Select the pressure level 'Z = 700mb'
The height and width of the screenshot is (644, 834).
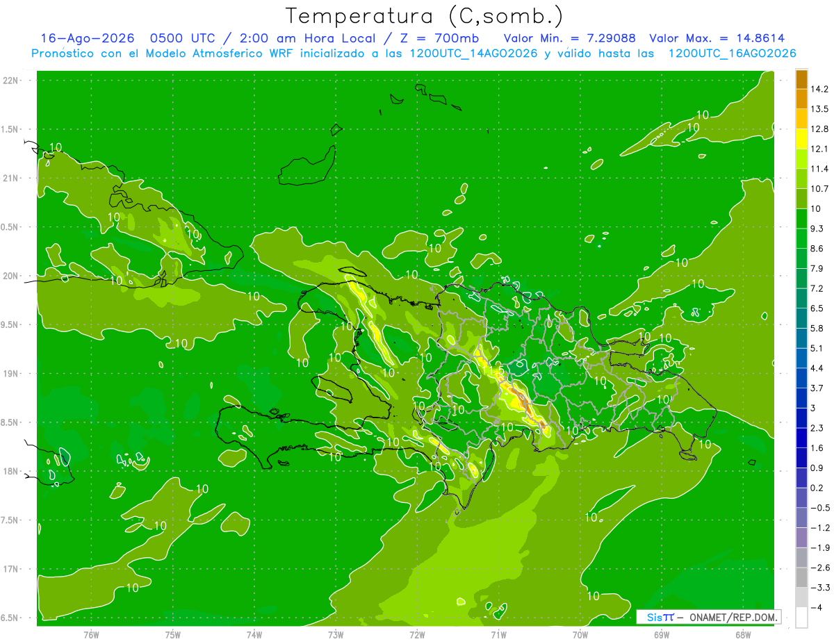point(439,39)
